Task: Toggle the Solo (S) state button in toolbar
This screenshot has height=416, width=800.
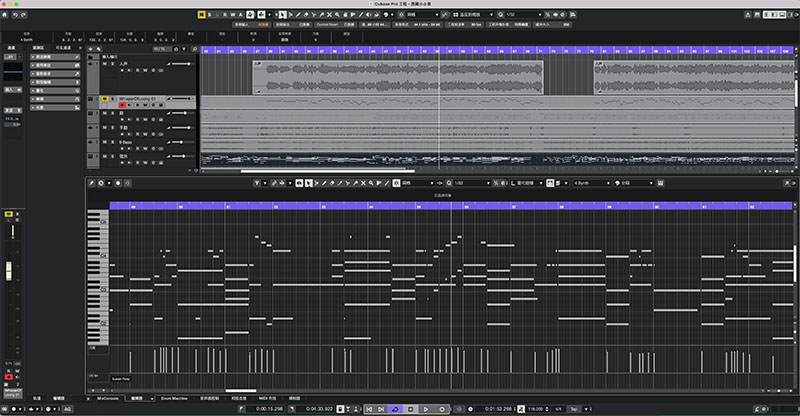Action: point(209,15)
